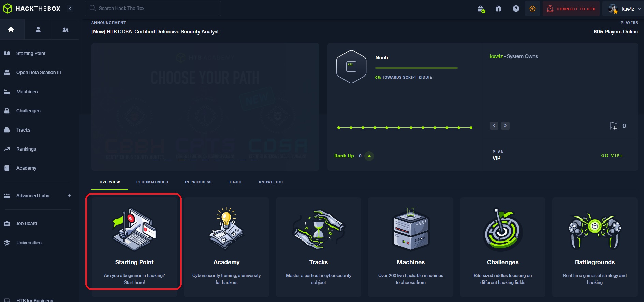Open Starting Point in the sidebar

31,53
